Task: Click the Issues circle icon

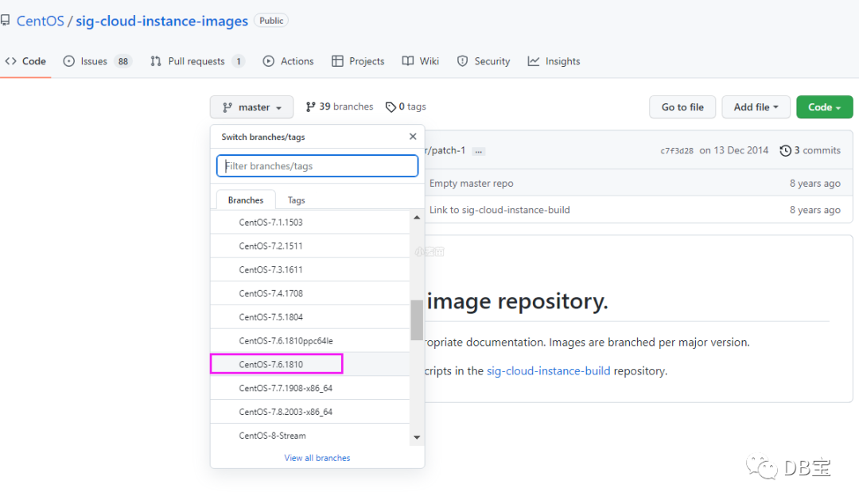Action: tap(69, 61)
